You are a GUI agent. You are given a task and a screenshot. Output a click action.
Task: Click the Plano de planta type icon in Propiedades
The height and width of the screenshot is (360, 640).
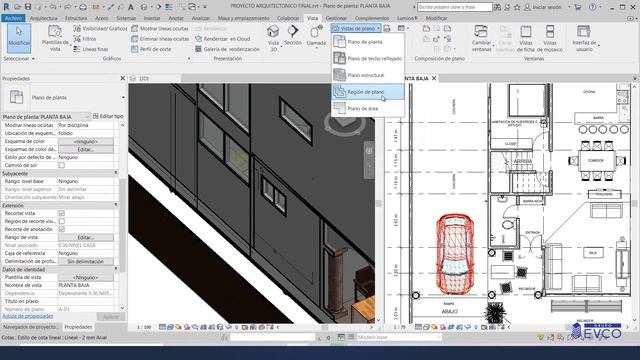tap(16, 97)
